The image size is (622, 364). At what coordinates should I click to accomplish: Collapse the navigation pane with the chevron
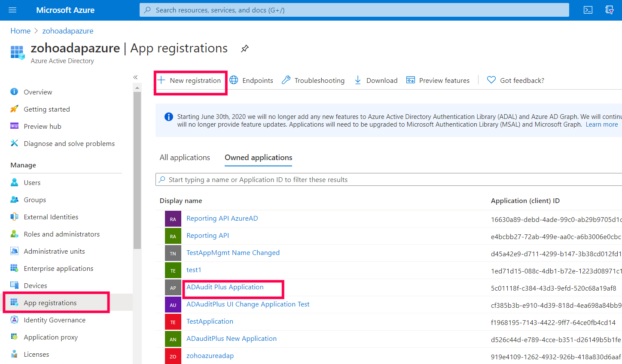click(x=135, y=77)
